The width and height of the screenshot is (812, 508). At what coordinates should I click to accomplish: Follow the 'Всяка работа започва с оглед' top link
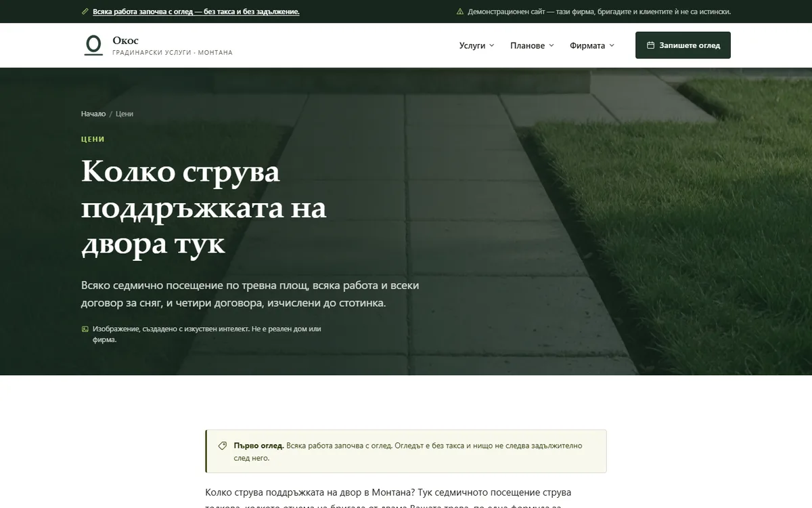[196, 12]
